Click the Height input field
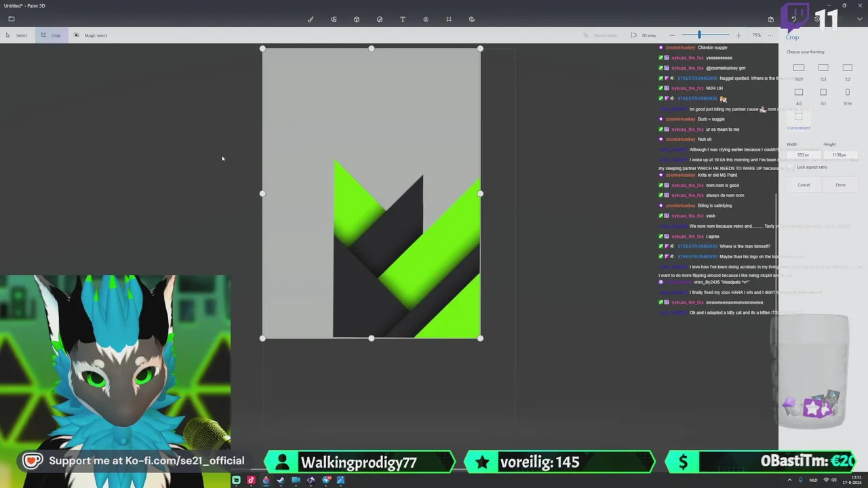The height and width of the screenshot is (488, 868). (x=840, y=155)
